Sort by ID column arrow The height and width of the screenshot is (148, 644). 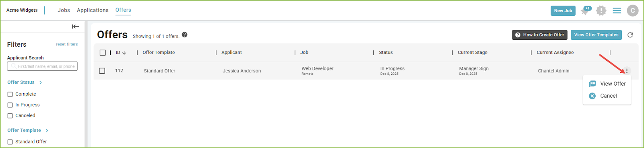[x=124, y=53]
